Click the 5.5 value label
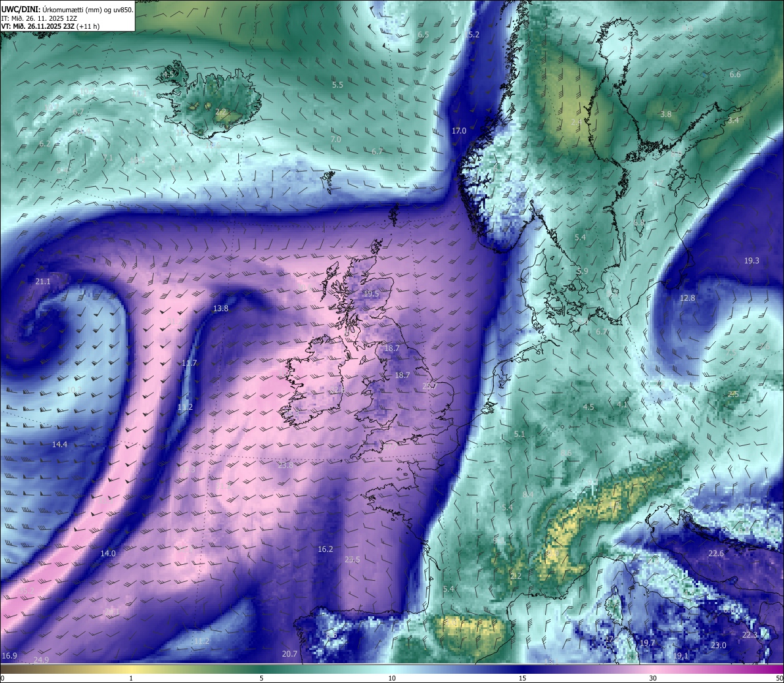Image resolution: width=784 pixels, height=683 pixels. coord(337,85)
